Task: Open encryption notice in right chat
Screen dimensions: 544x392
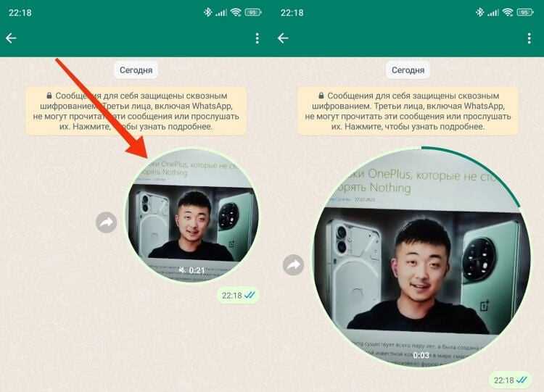Action: [x=408, y=111]
